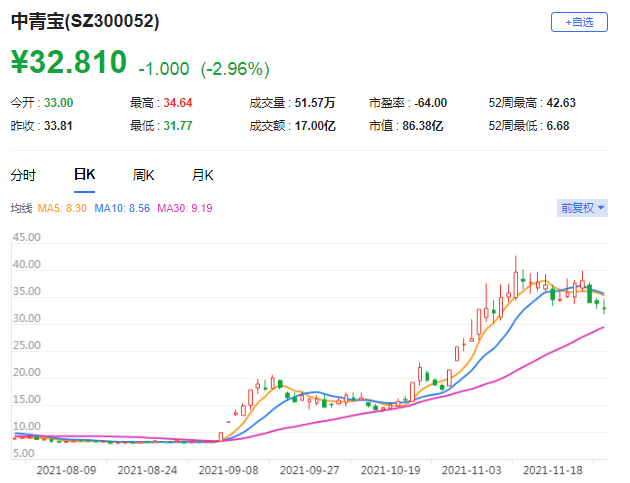Click the MA10: 8.56 indicator label
630x483 pixels.
[x=122, y=208]
